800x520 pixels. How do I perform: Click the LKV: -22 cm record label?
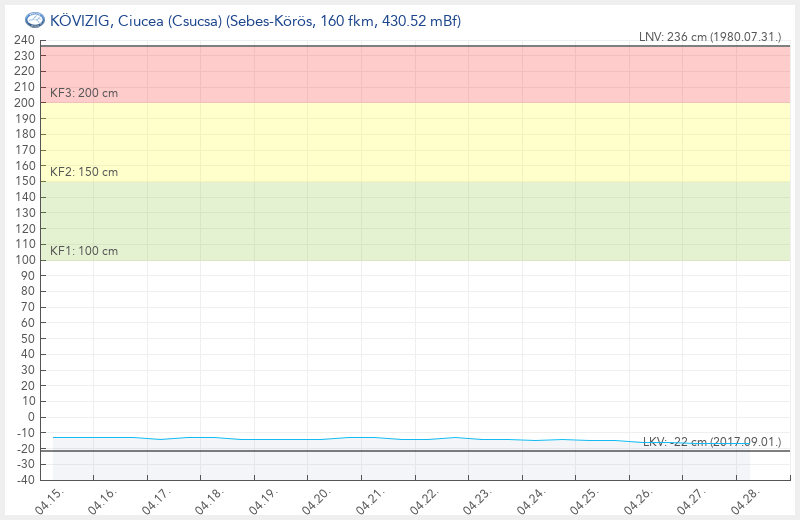coord(711,441)
